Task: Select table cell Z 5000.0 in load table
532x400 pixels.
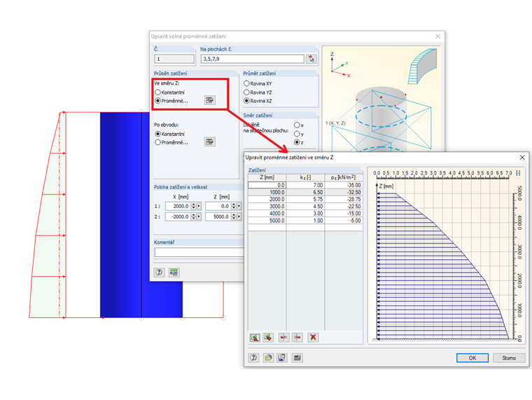Action: pos(267,221)
